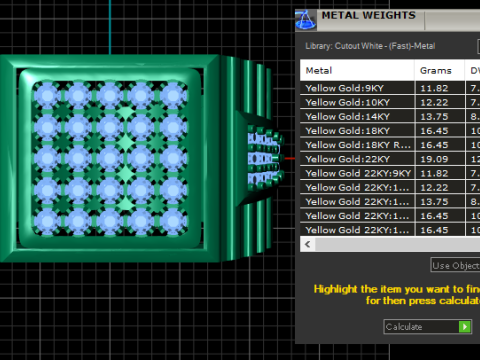Image resolution: width=480 pixels, height=360 pixels.
Task: Click 13.75 grams in Yellow Gold:14KY row
Action: 440,117
